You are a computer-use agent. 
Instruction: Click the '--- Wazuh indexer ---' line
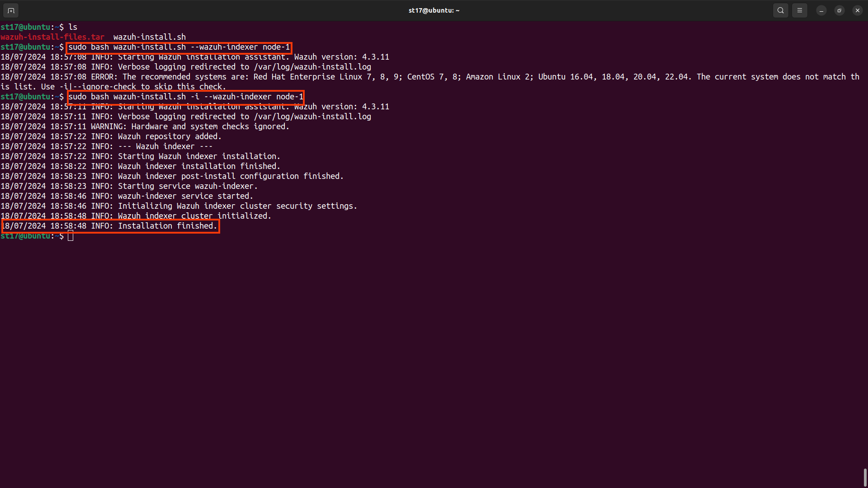(107, 146)
